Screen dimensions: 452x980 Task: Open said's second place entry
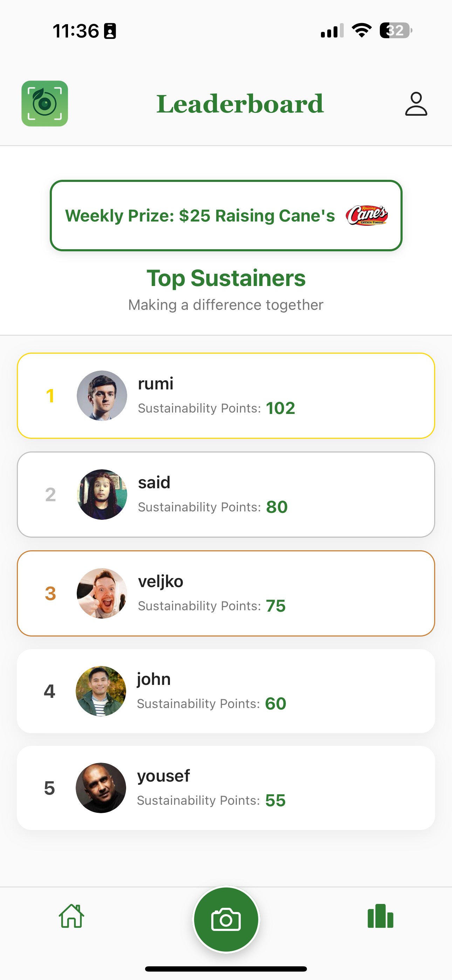point(226,495)
